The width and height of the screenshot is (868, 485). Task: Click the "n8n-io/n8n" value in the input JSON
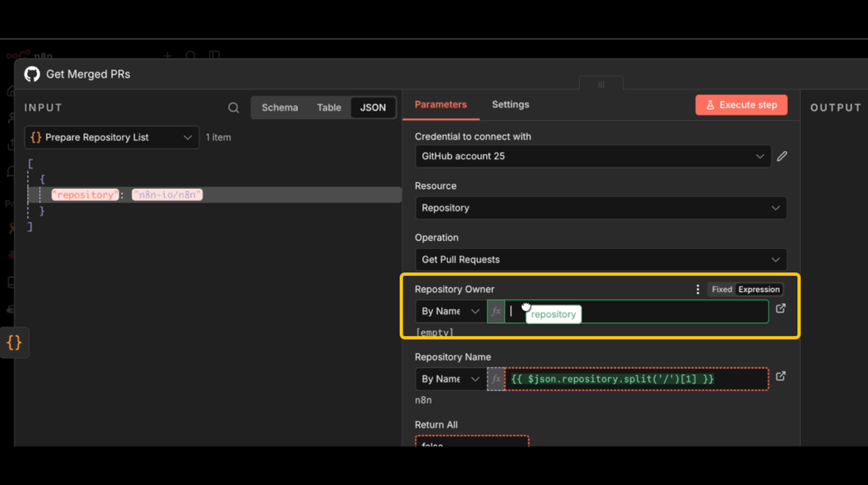pyautogui.click(x=167, y=195)
